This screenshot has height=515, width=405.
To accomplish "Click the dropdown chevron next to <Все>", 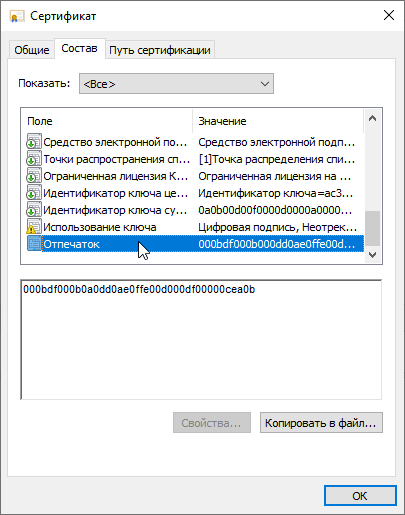I will [265, 84].
